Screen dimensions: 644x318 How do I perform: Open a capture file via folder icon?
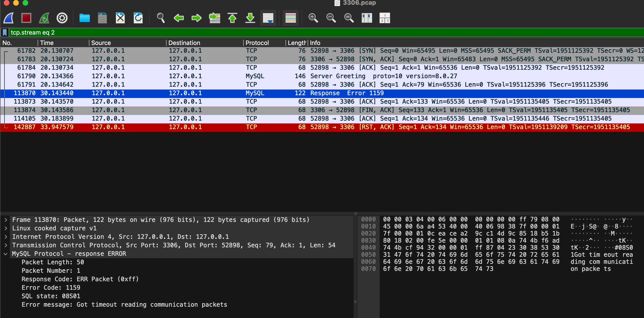coord(84,18)
